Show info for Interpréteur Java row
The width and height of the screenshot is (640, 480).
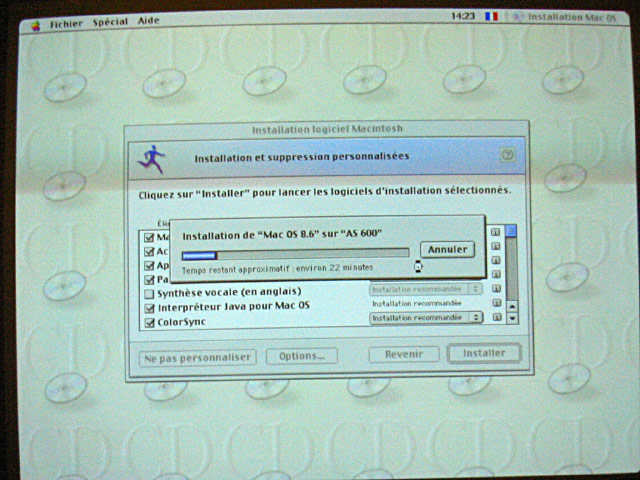tap(496, 303)
